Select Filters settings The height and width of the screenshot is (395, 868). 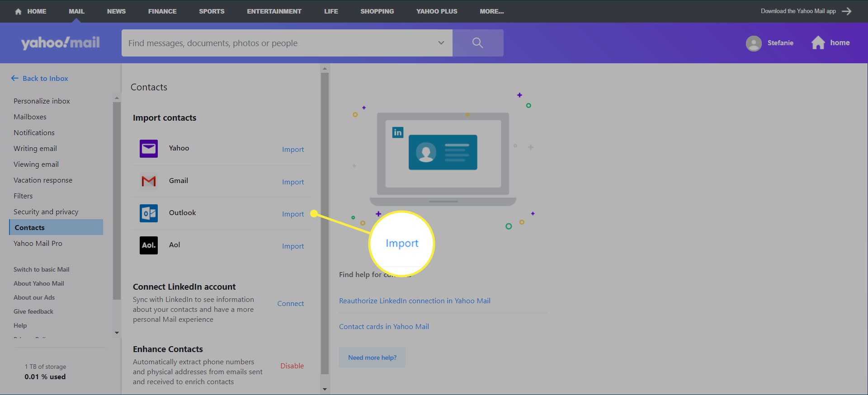(23, 196)
